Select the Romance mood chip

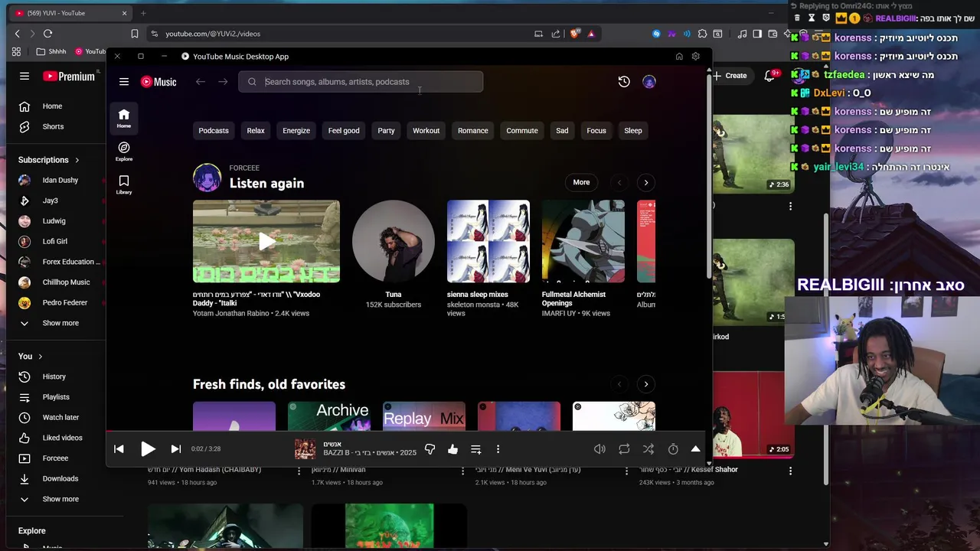tap(473, 131)
